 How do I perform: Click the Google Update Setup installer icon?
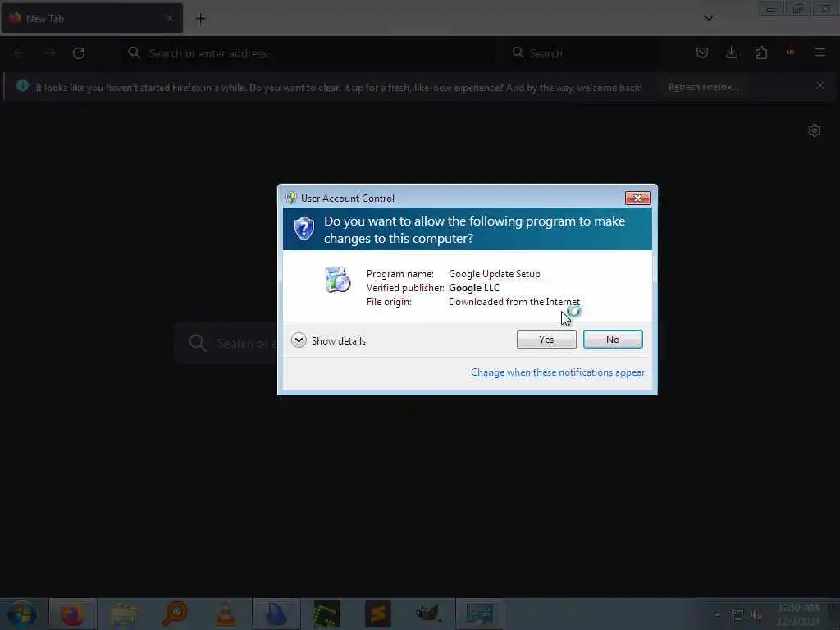(x=337, y=280)
